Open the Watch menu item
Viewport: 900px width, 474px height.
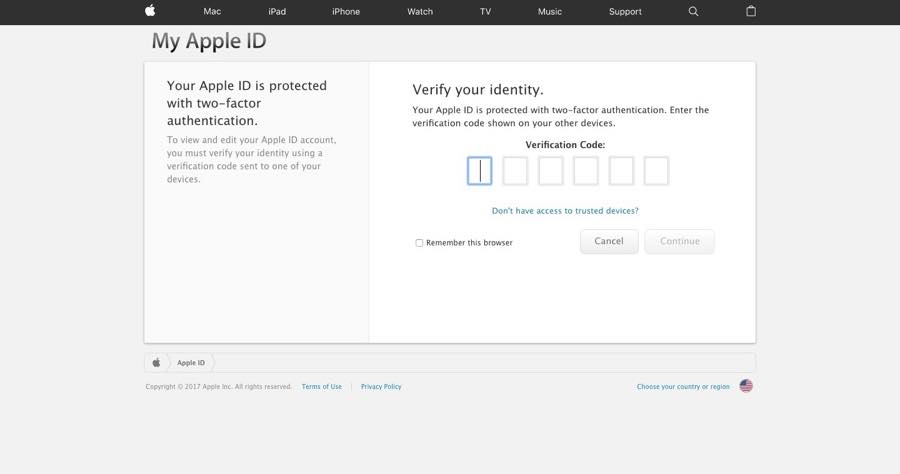(420, 11)
